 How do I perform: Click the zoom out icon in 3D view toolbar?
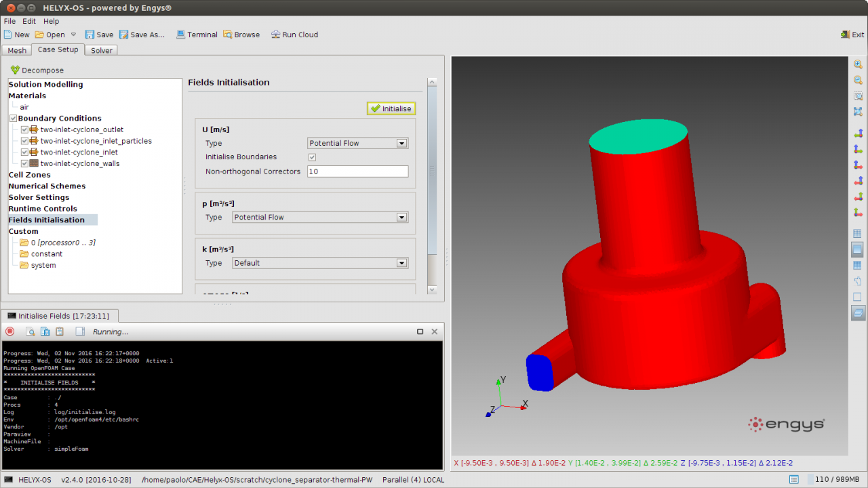click(858, 80)
